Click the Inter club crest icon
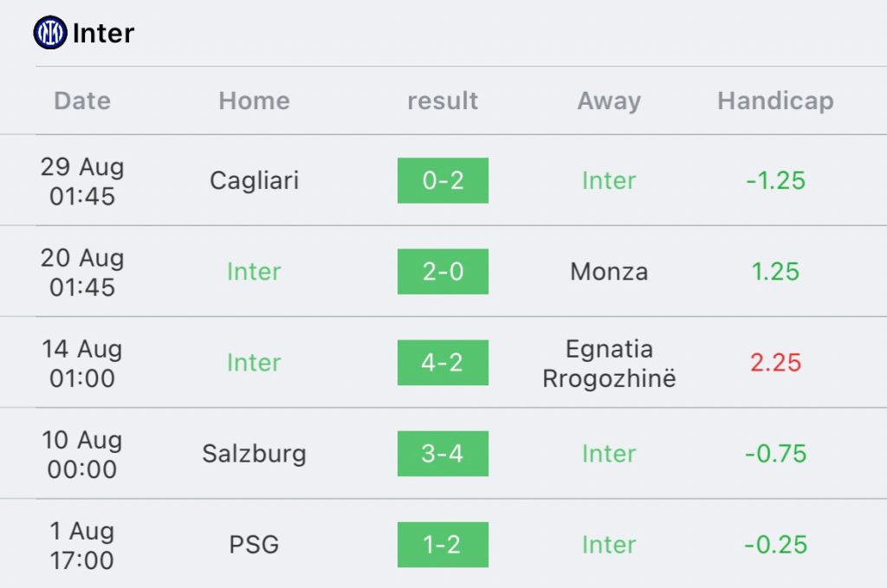Image resolution: width=887 pixels, height=588 pixels. click(50, 33)
